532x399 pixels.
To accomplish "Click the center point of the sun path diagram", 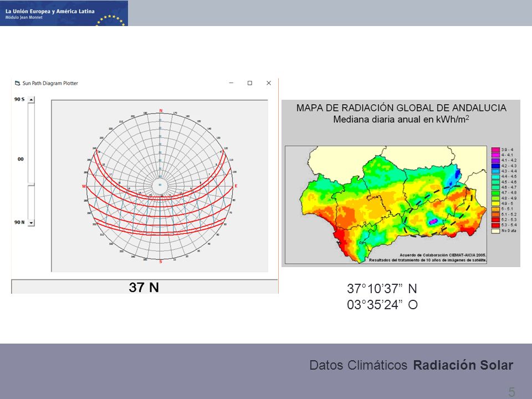I will coord(160,185).
